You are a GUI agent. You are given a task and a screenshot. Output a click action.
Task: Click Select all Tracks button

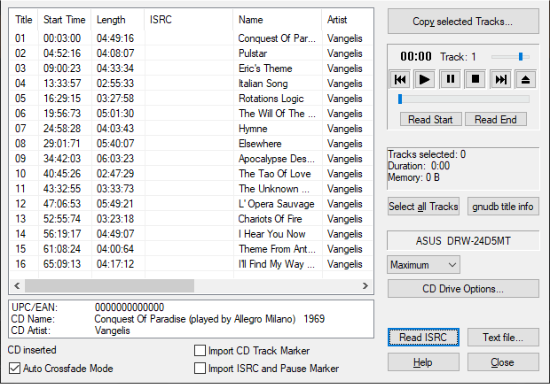coord(423,207)
